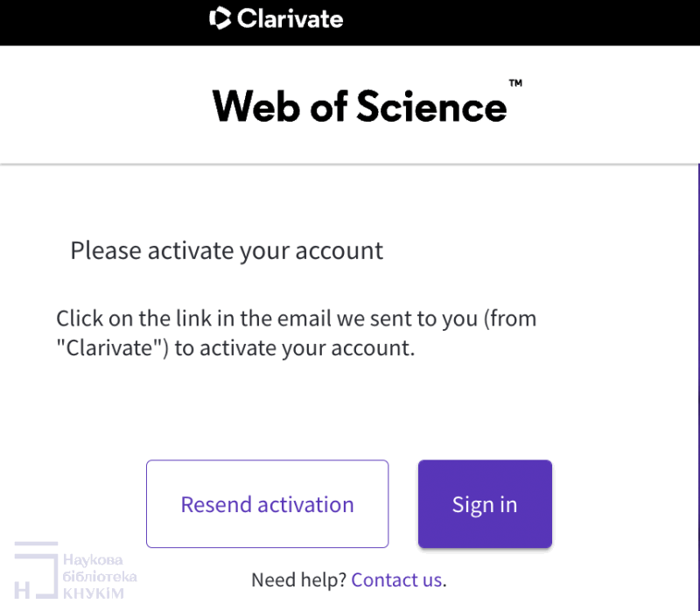Click the Web of Science logo
Screen dimensions: 700x611
360,107
